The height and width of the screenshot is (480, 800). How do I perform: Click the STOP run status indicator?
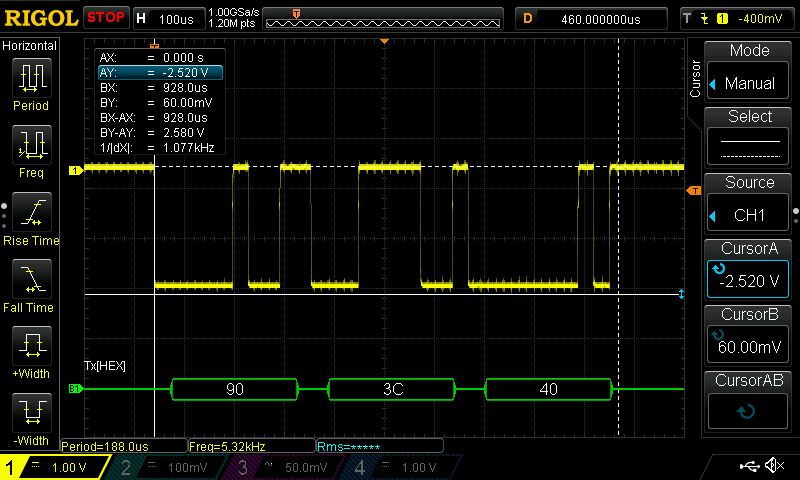[x=106, y=18]
